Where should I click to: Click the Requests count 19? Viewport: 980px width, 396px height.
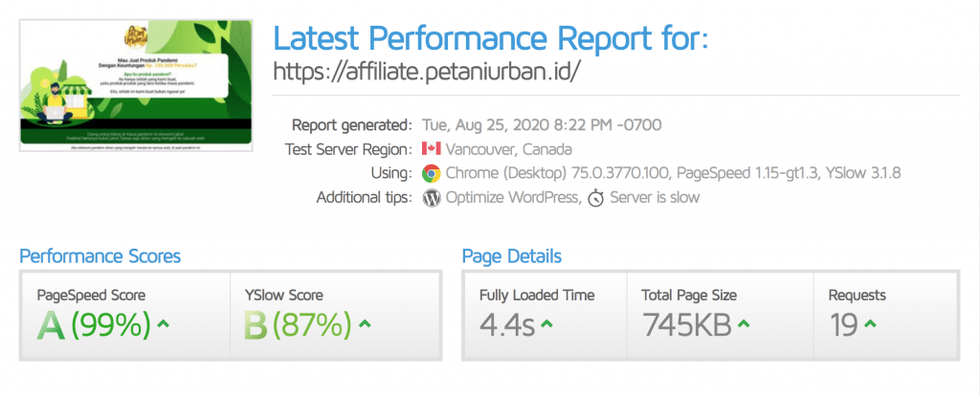[844, 325]
